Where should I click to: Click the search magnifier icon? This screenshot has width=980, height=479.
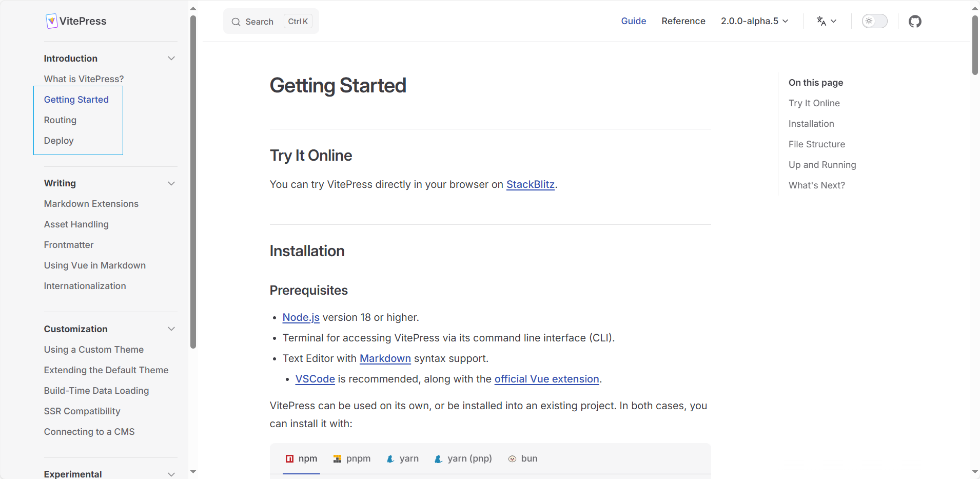click(236, 22)
